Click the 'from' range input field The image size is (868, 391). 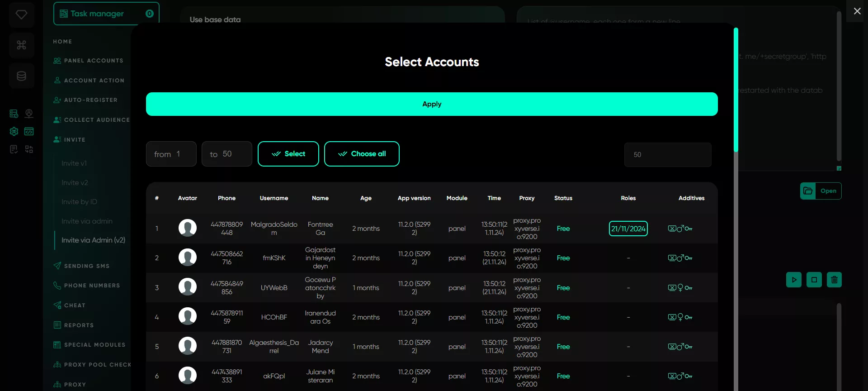[x=171, y=154]
